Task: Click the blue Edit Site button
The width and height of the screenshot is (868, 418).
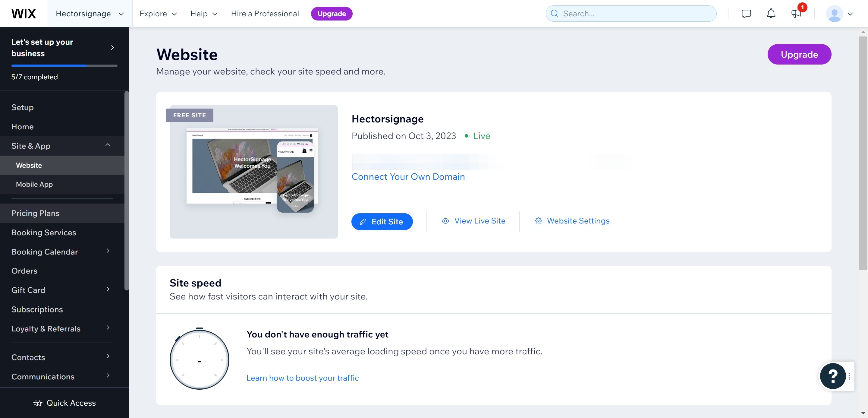Action: coord(382,221)
